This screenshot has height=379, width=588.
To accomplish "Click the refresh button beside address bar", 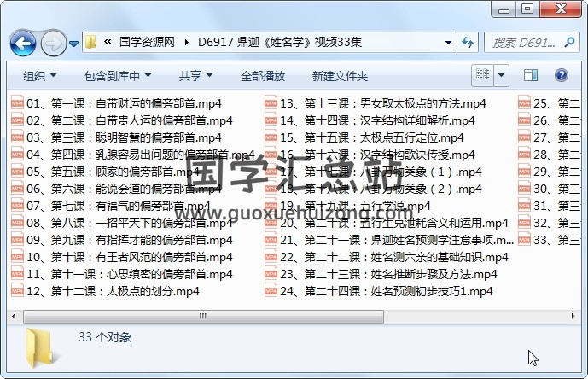I will point(468,43).
